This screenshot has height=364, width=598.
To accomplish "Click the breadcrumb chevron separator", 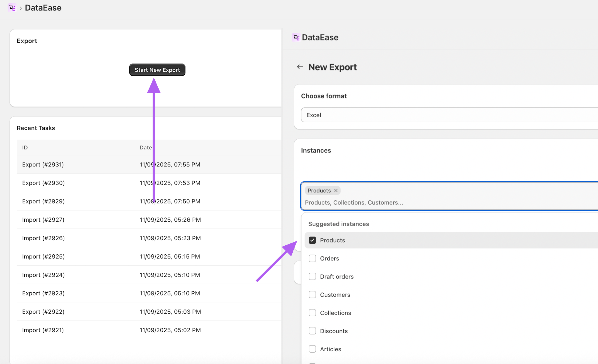I will (x=21, y=8).
